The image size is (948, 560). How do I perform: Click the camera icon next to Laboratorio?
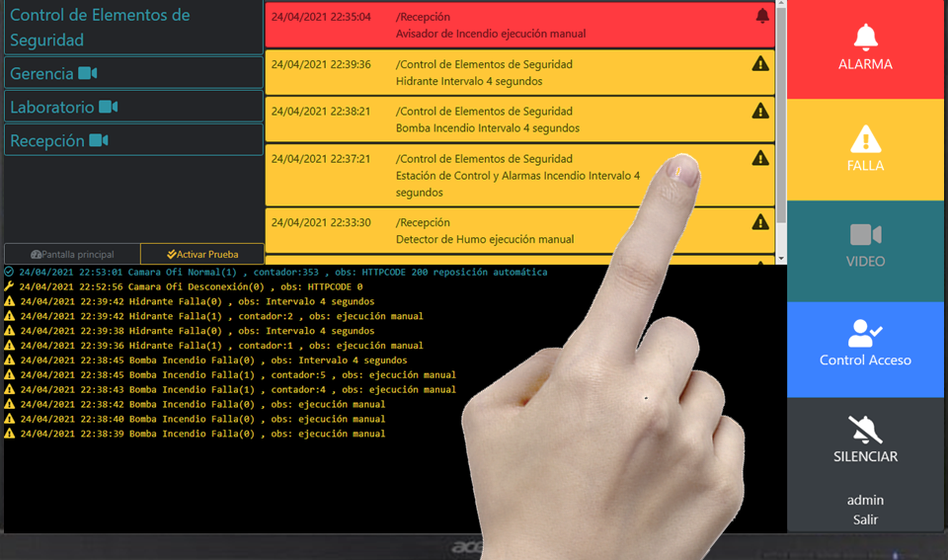(x=109, y=107)
